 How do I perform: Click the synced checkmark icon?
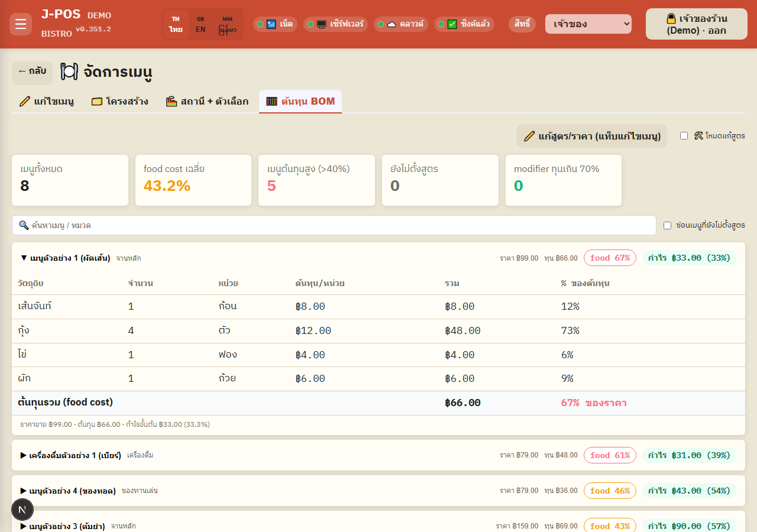[452, 24]
